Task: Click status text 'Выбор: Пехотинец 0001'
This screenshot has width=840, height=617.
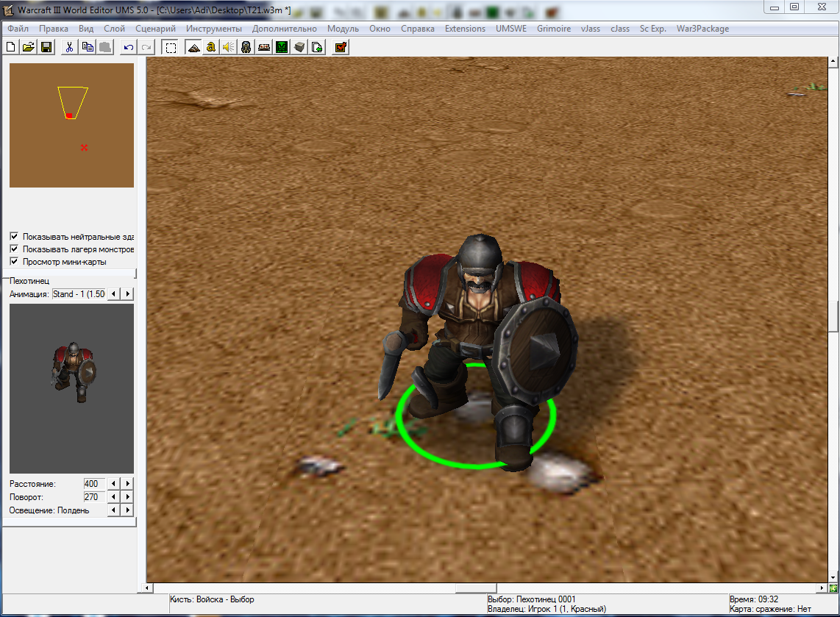Action: coord(531,599)
